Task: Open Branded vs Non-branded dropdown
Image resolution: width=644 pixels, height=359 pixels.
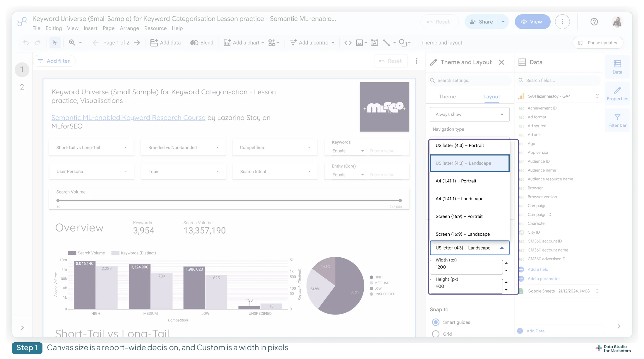Action: pos(183,148)
